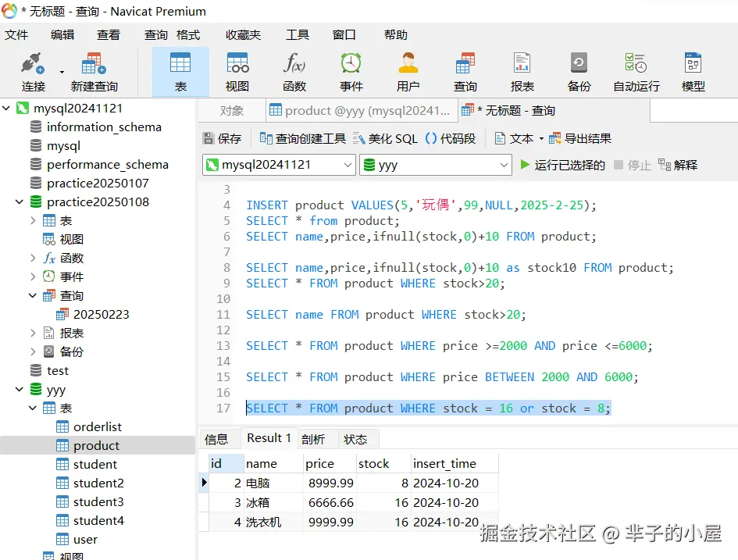Open the 自动运行 automation toolbar icon
Viewport: 738px width, 560px height.
coord(636,72)
